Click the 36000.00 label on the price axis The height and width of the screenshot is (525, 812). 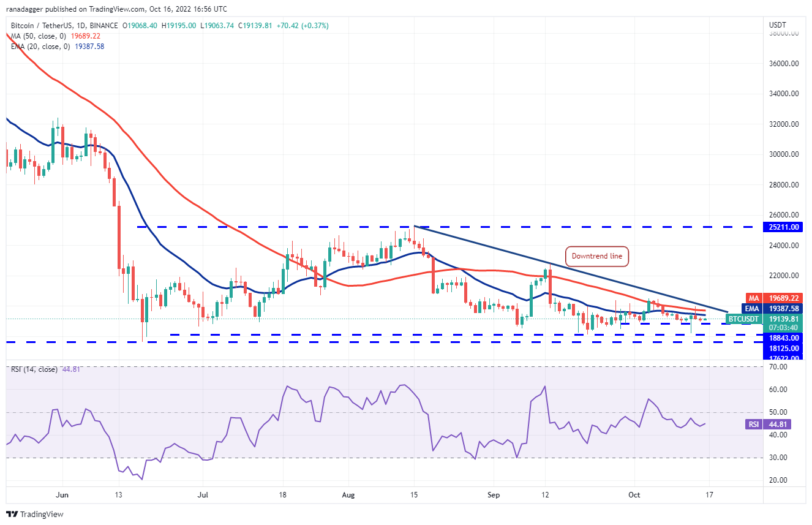[x=784, y=63]
